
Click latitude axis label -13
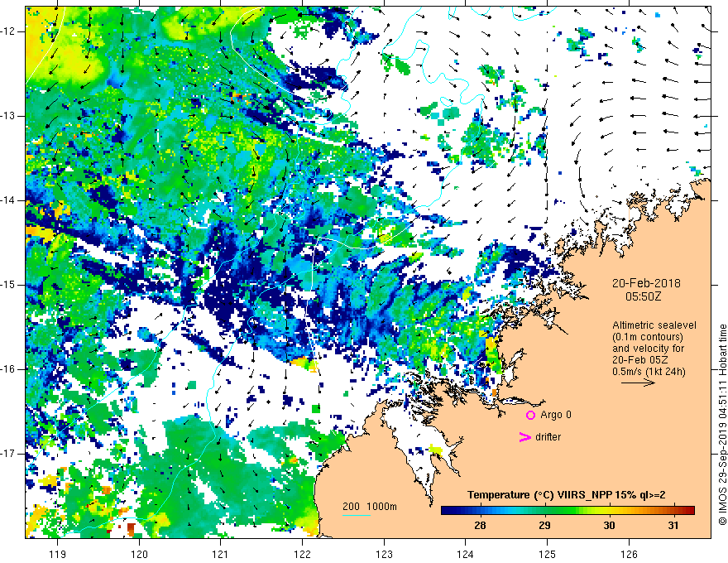coord(8,116)
